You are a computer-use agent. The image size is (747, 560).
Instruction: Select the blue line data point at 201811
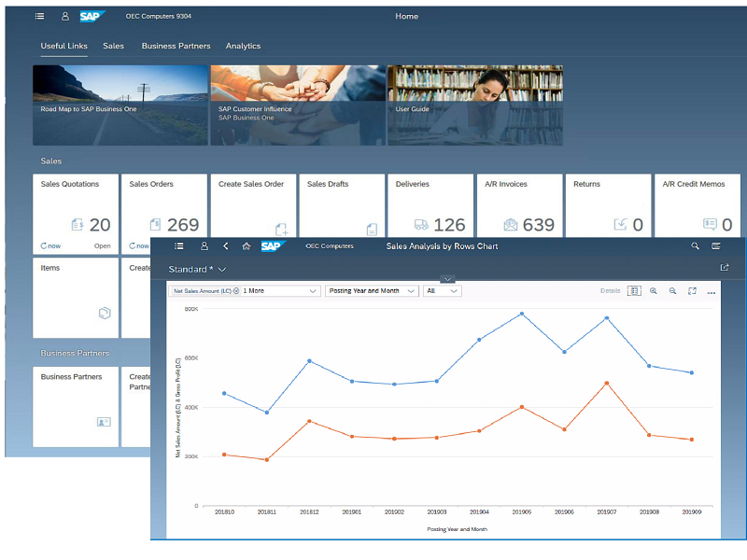click(267, 413)
